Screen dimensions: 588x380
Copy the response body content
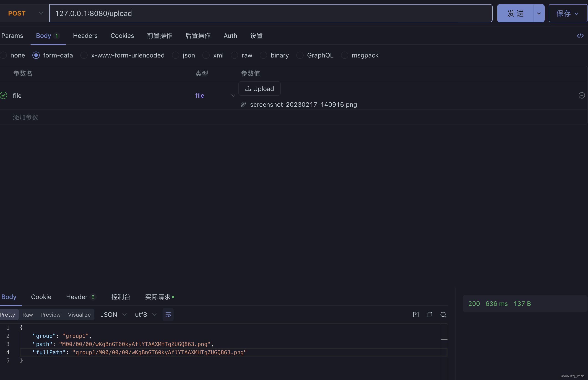click(429, 315)
